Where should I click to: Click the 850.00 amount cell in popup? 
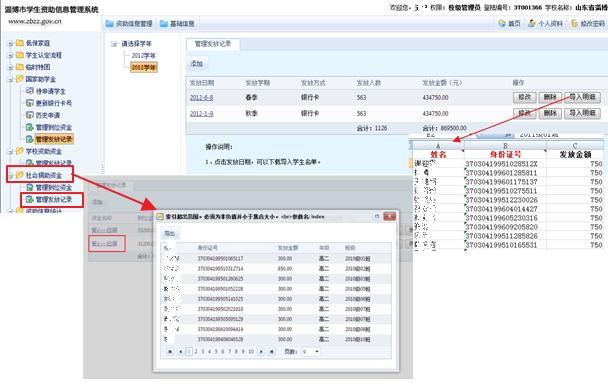[x=285, y=268]
